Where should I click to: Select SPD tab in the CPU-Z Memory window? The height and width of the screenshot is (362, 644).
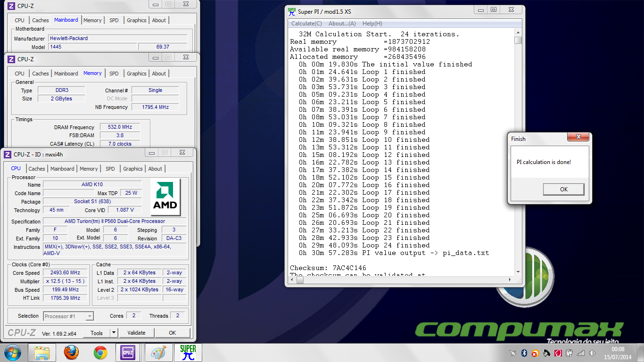point(114,74)
